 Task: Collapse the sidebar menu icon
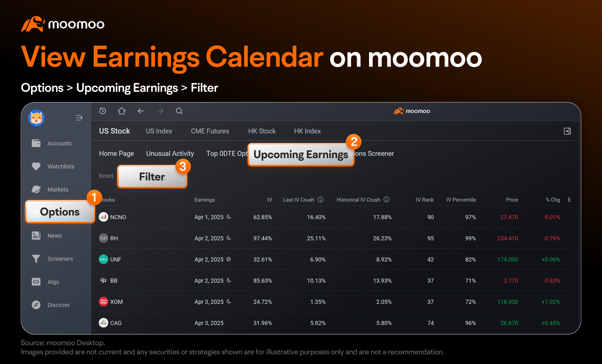click(x=79, y=118)
